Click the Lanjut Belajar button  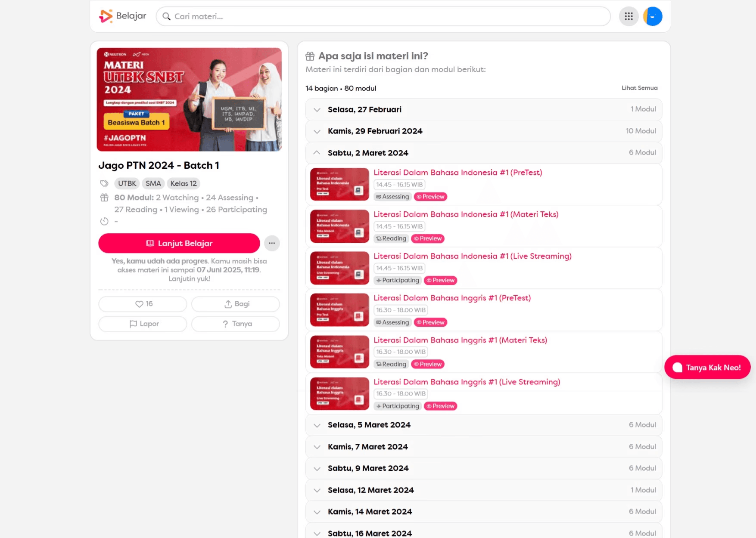[179, 243]
